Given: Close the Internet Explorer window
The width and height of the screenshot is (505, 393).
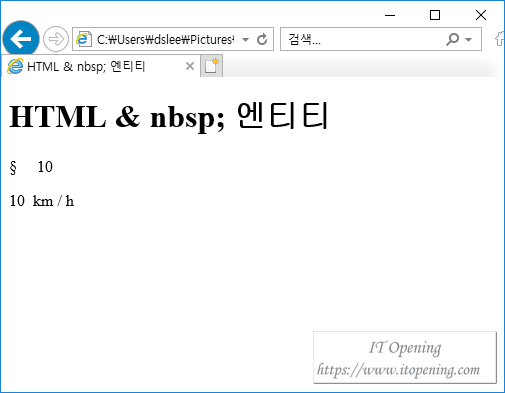Looking at the screenshot, I should pos(481,15).
